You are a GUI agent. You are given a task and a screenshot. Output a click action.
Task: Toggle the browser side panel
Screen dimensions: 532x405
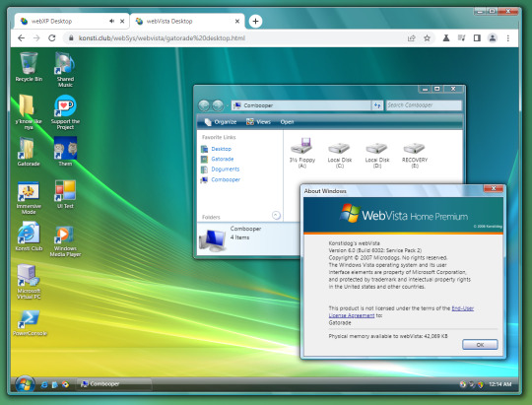pyautogui.click(x=477, y=38)
